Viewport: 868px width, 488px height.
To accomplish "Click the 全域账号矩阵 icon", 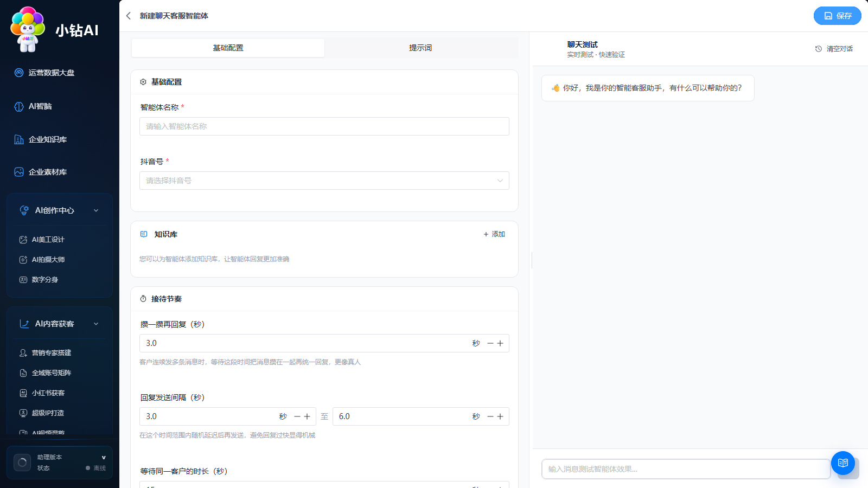I will click(x=23, y=373).
